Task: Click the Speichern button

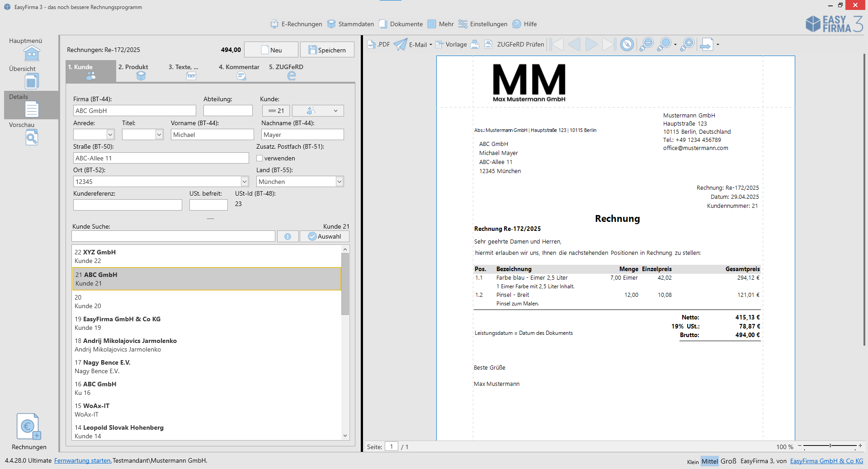Action: pyautogui.click(x=327, y=50)
